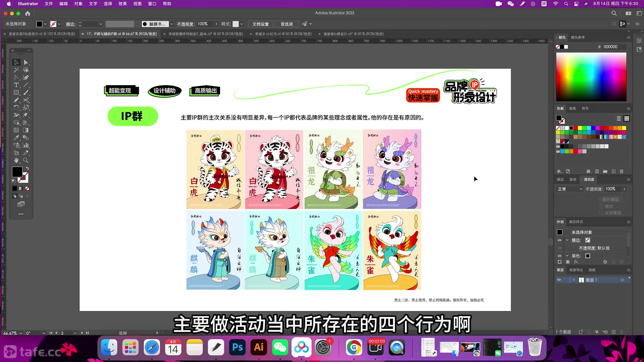Viewport: 644px width, 362px height.
Task: Choose the Rectangle tool
Action: pyautogui.click(x=16, y=93)
